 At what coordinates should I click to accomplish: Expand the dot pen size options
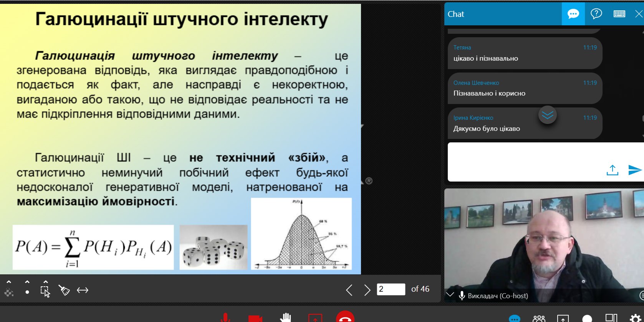point(27,282)
